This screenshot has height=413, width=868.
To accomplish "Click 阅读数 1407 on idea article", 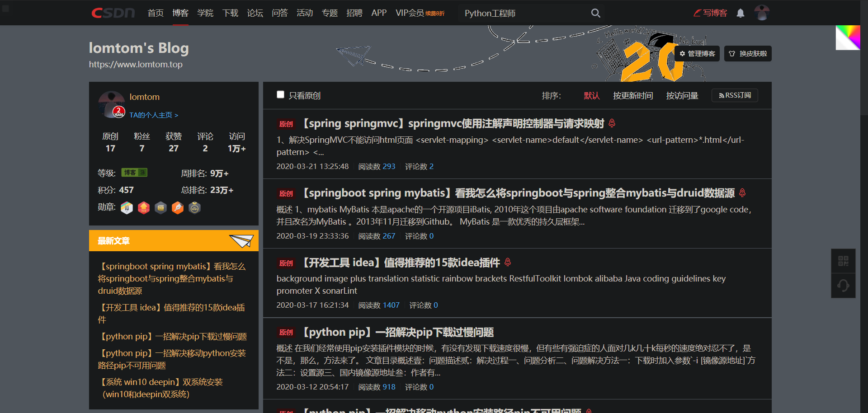I will point(379,305).
